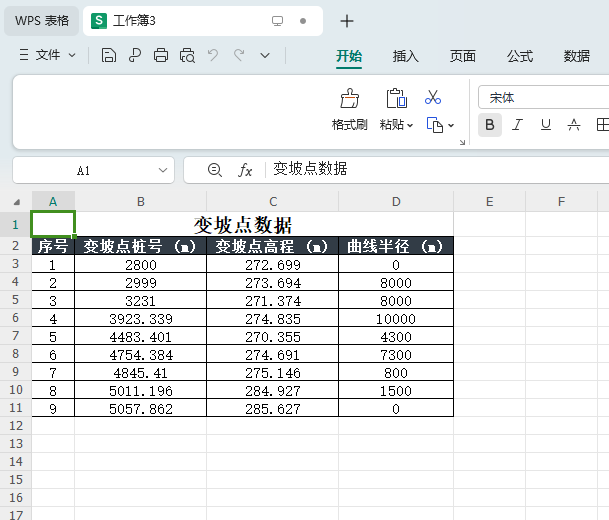Toggle Italic formatting
This screenshot has height=520, width=609.
[x=517, y=125]
